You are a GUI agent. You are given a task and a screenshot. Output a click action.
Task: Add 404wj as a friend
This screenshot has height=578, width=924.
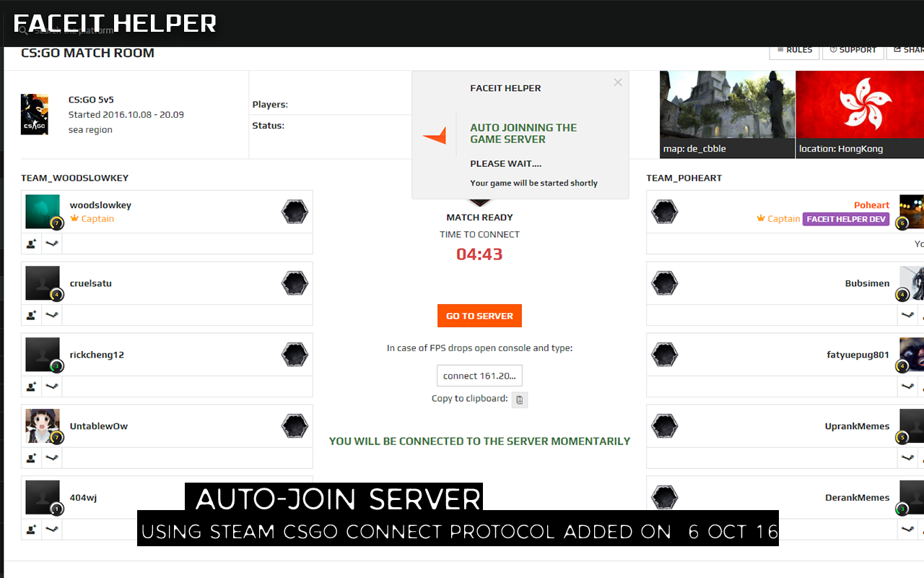(x=32, y=530)
